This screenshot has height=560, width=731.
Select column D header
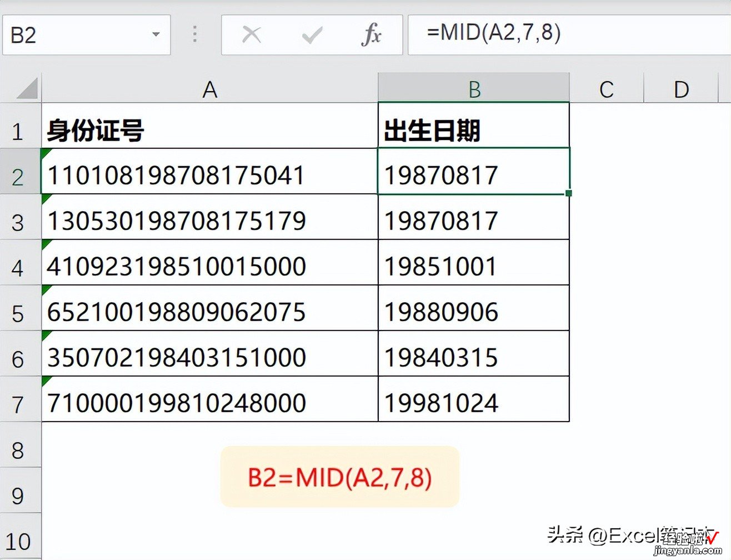[681, 88]
